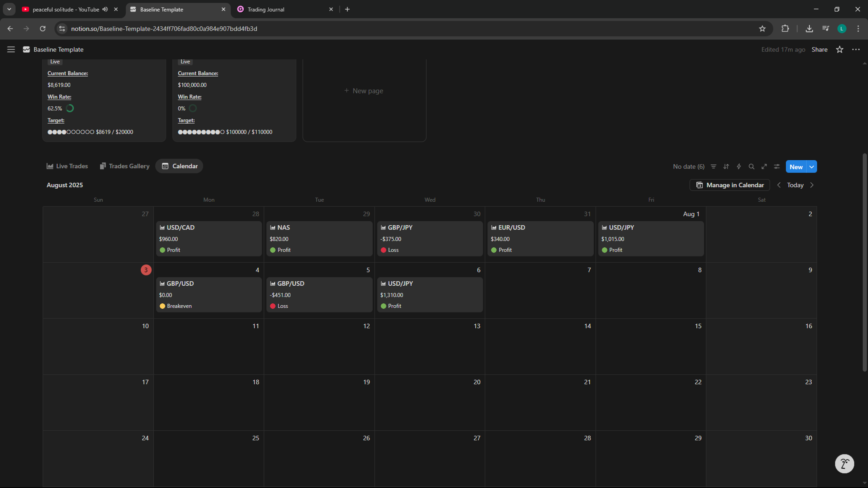Image resolution: width=868 pixels, height=488 pixels.
Task: Click Manage in Calendar button
Action: coord(730,185)
